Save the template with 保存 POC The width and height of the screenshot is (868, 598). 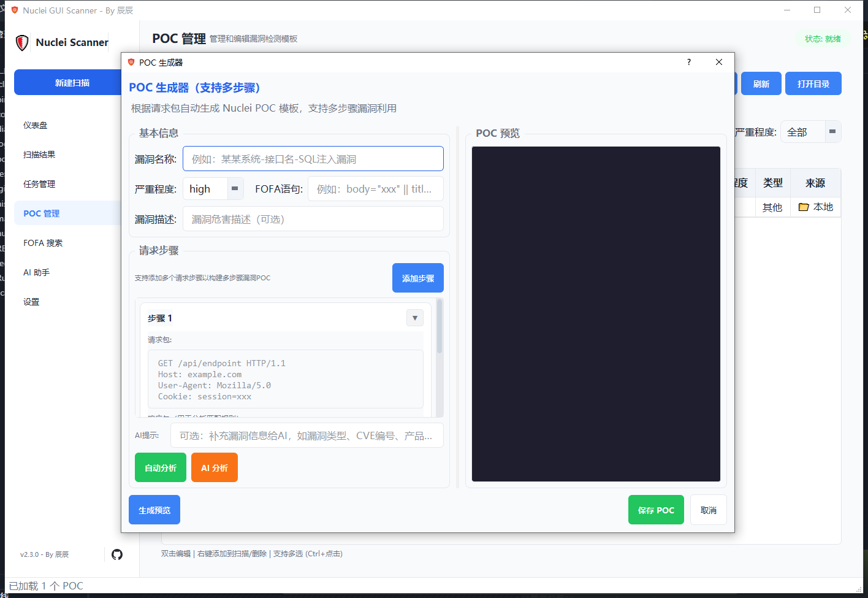pyautogui.click(x=655, y=509)
